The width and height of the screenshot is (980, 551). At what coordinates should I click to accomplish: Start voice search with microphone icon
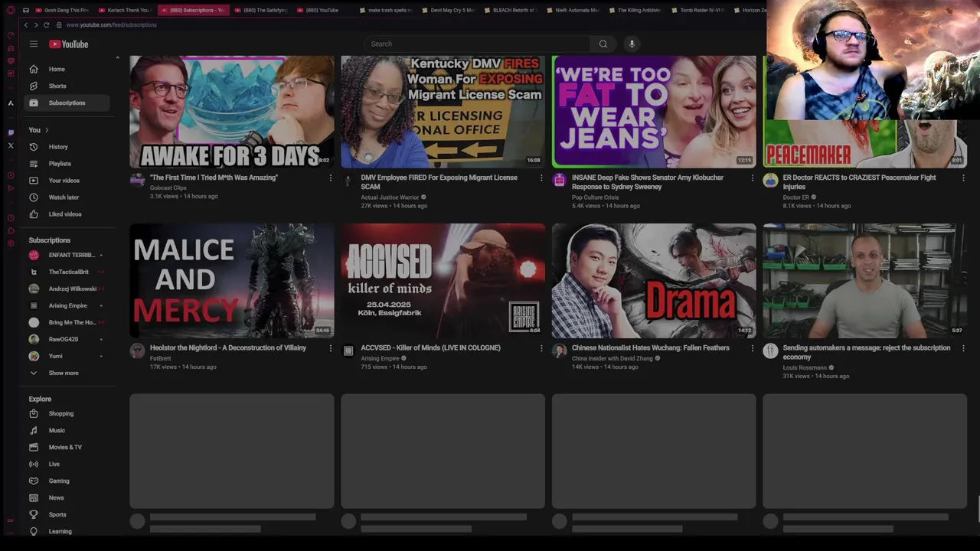tap(632, 44)
